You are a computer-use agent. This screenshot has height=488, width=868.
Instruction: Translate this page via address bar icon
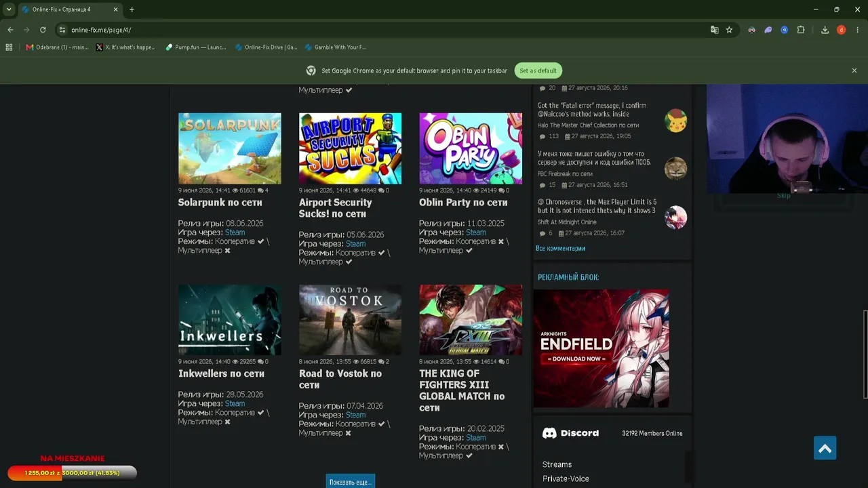point(715,30)
